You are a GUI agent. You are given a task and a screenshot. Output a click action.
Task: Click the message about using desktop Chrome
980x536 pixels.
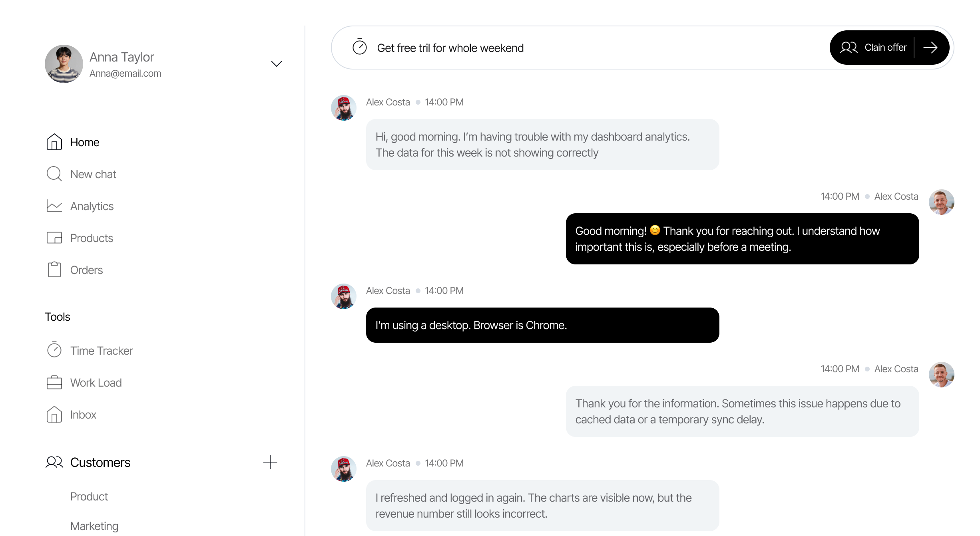(x=542, y=325)
